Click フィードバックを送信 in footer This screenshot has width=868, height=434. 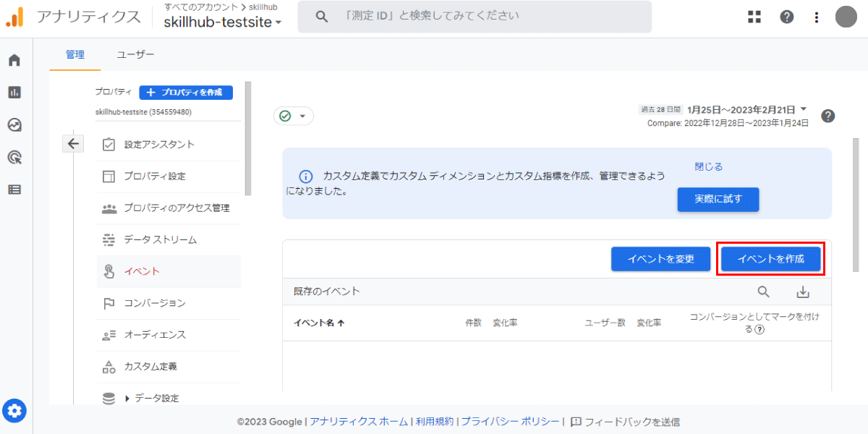[625, 422]
